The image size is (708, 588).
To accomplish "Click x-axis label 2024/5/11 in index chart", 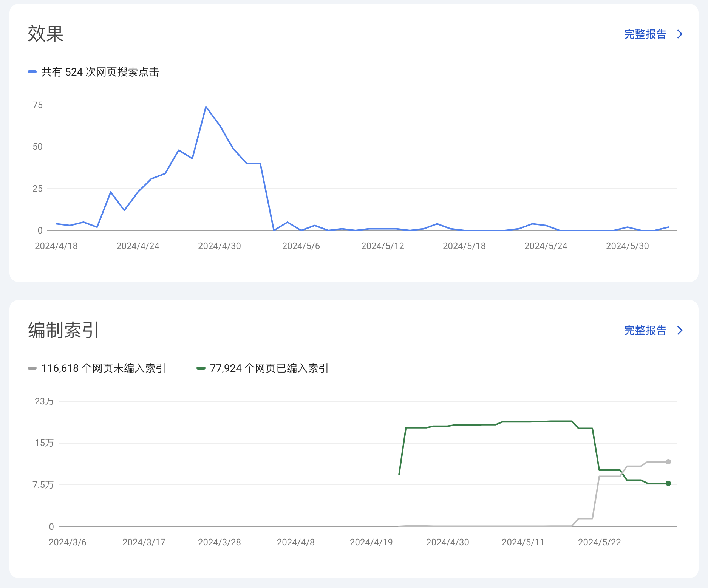I will 523,542.
